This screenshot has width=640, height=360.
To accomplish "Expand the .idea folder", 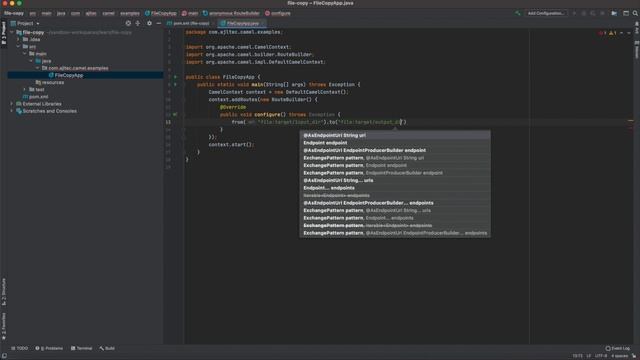I will click(18, 40).
